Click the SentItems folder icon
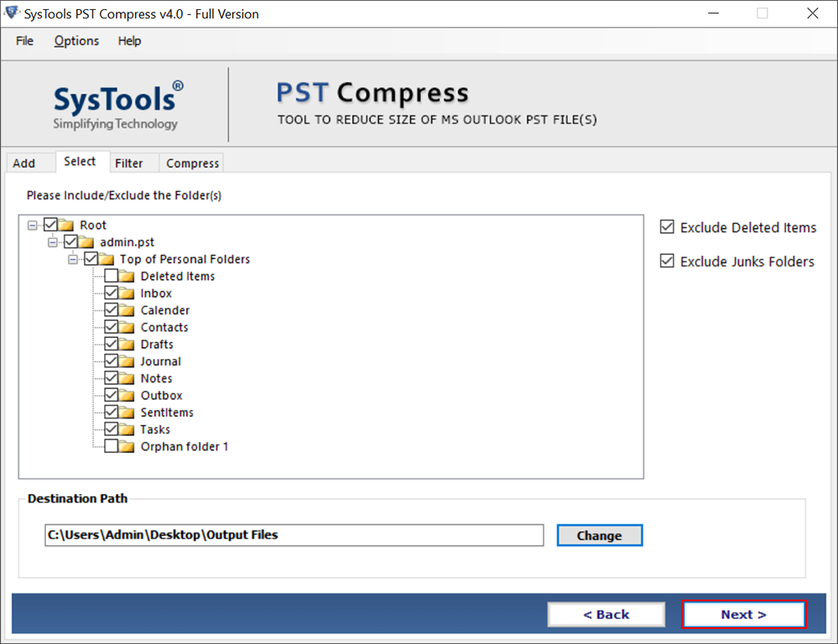The width and height of the screenshot is (838, 644). pos(127,413)
